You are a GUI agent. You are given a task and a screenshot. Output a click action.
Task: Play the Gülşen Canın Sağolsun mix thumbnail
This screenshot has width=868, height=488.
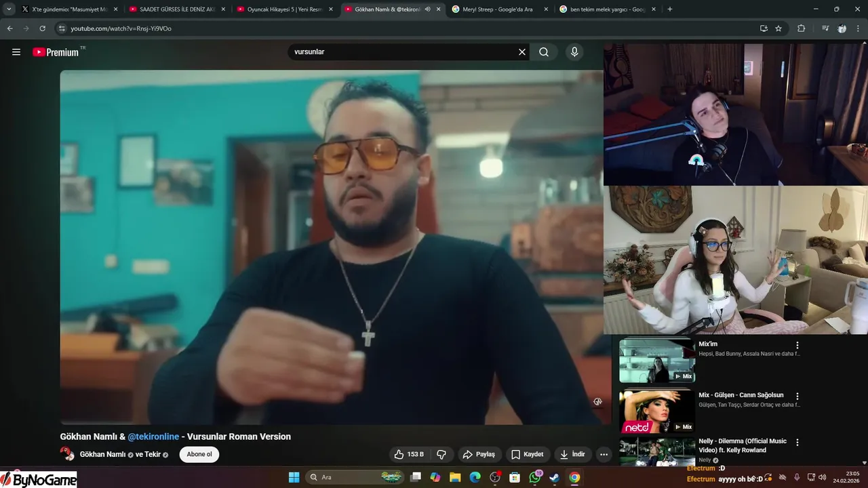(x=657, y=411)
